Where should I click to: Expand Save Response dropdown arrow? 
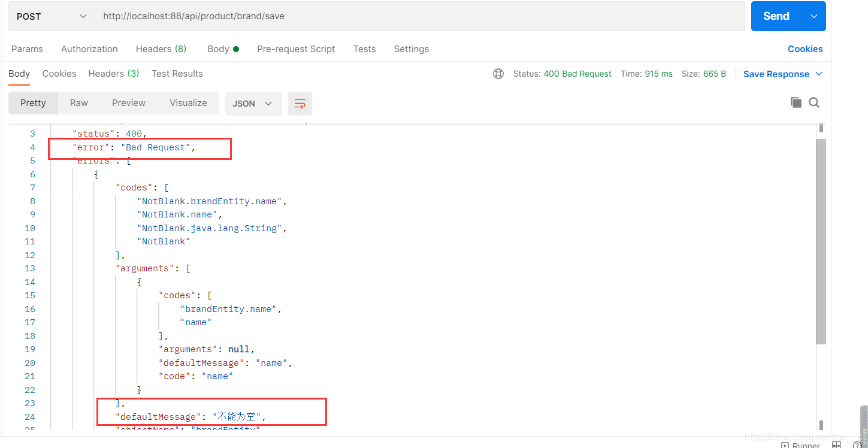pyautogui.click(x=819, y=74)
